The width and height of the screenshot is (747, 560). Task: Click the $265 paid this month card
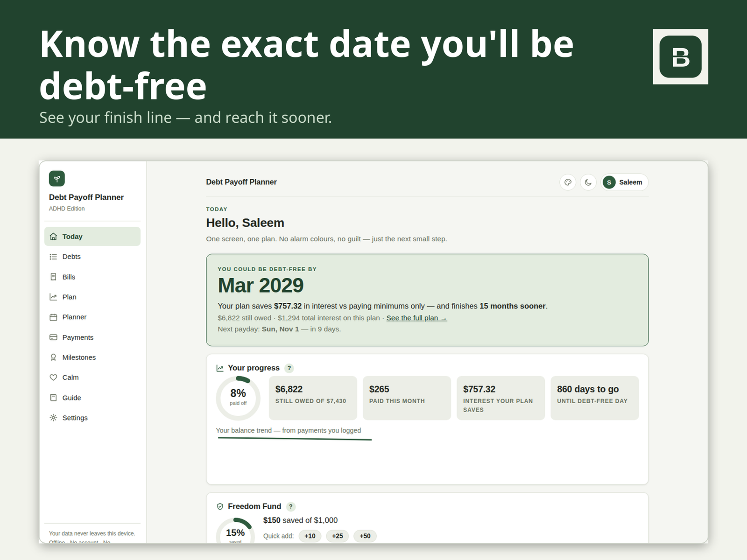coord(407,398)
